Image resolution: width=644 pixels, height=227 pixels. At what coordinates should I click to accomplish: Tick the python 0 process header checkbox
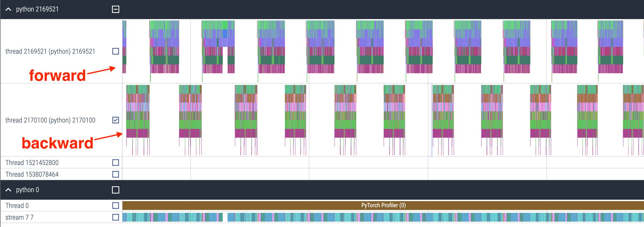pyautogui.click(x=115, y=190)
